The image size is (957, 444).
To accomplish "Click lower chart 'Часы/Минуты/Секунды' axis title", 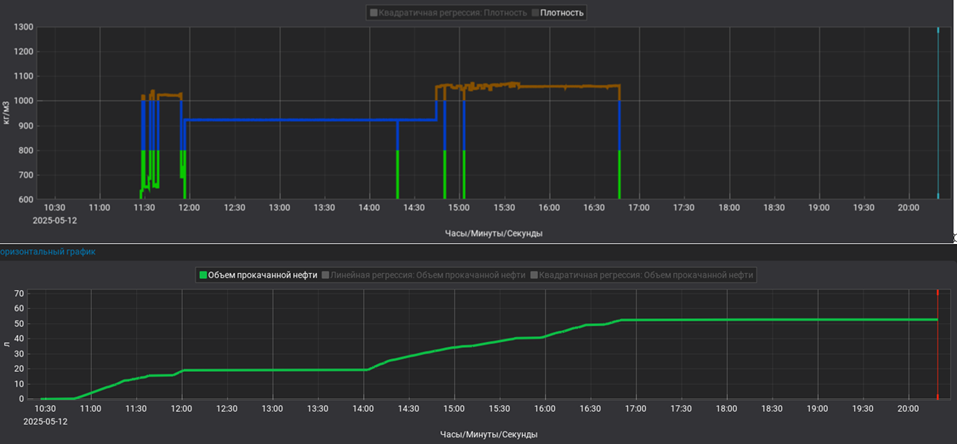I will pyautogui.click(x=488, y=435).
